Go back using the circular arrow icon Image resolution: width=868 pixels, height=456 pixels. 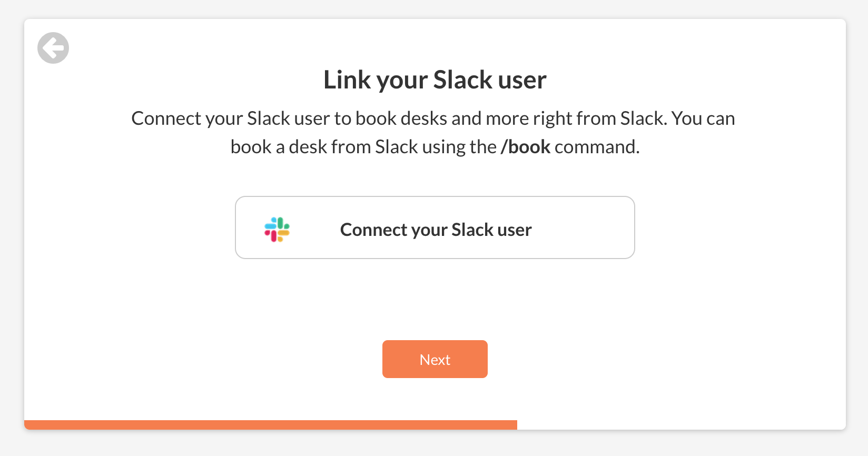(x=53, y=48)
